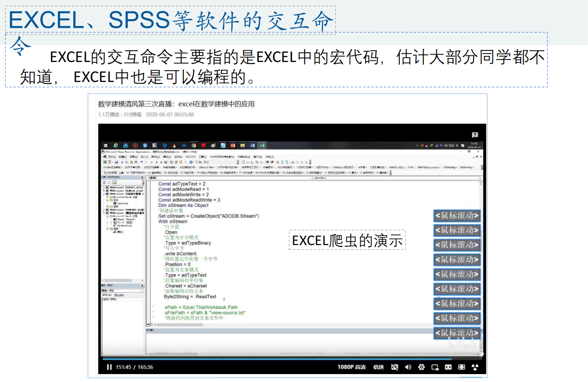Toggle Design Mode in the VBA toolbar
This screenshot has width=588, height=382.
[166, 162]
